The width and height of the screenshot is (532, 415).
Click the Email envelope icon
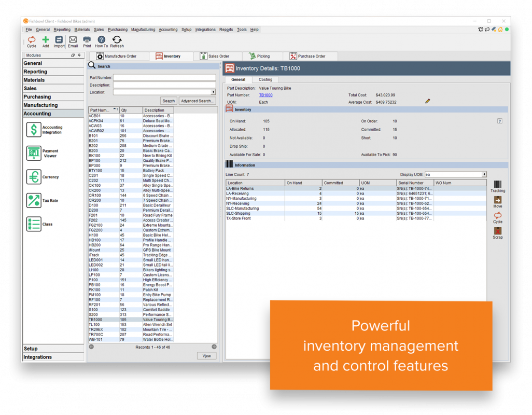(73, 40)
